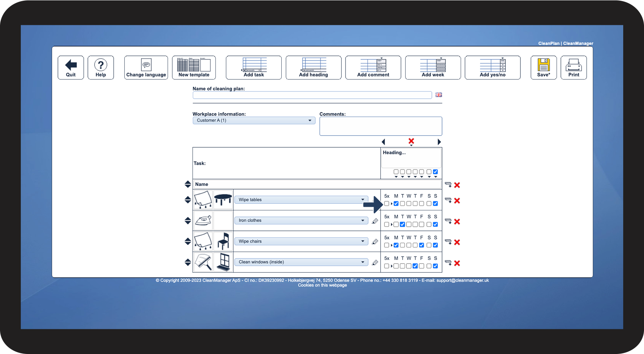644x354 pixels.
Task: Click the UK flag language icon
Action: pos(438,95)
